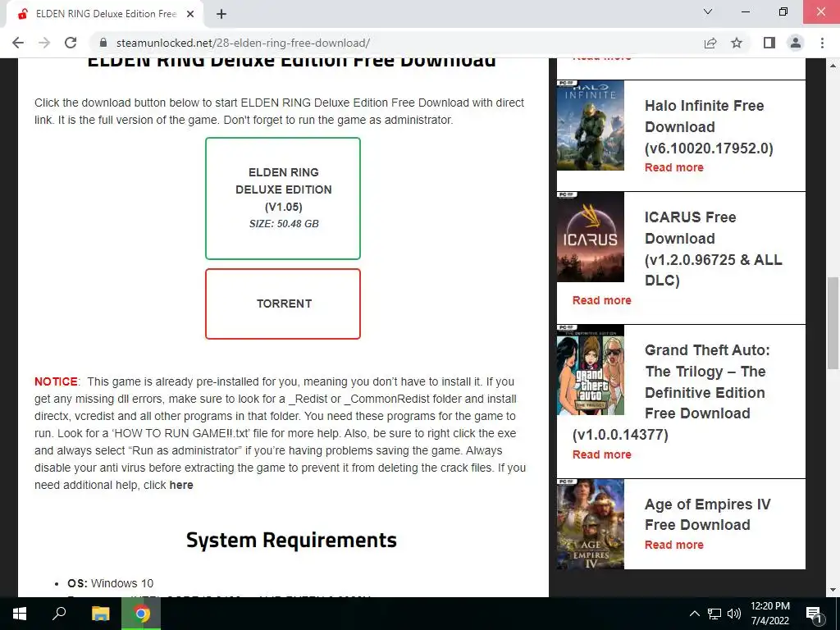Viewport: 840px width, 630px height.
Task: Click the forward navigation arrow
Action: click(44, 43)
